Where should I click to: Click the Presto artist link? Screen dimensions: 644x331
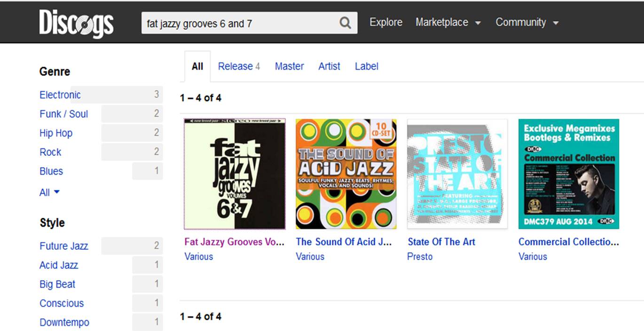[419, 257]
